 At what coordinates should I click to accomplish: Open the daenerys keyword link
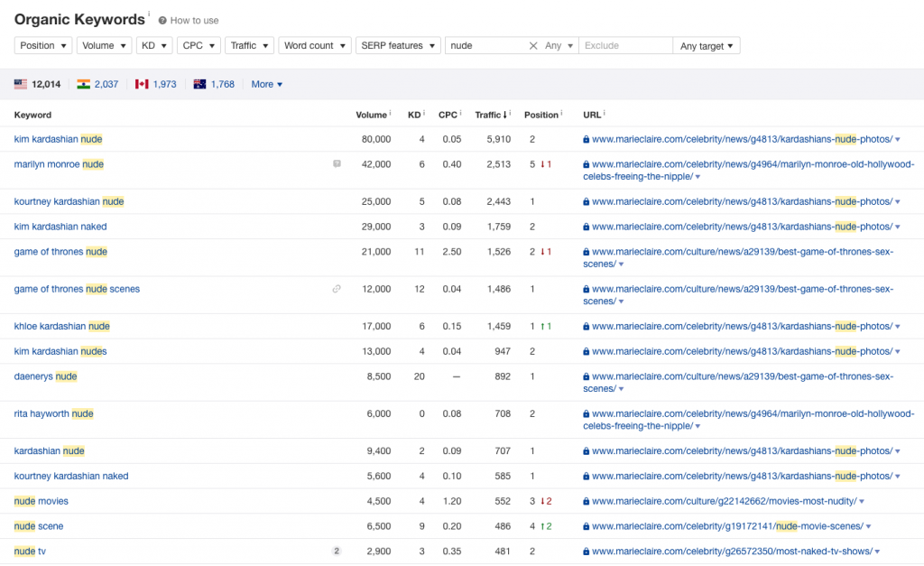coord(45,376)
